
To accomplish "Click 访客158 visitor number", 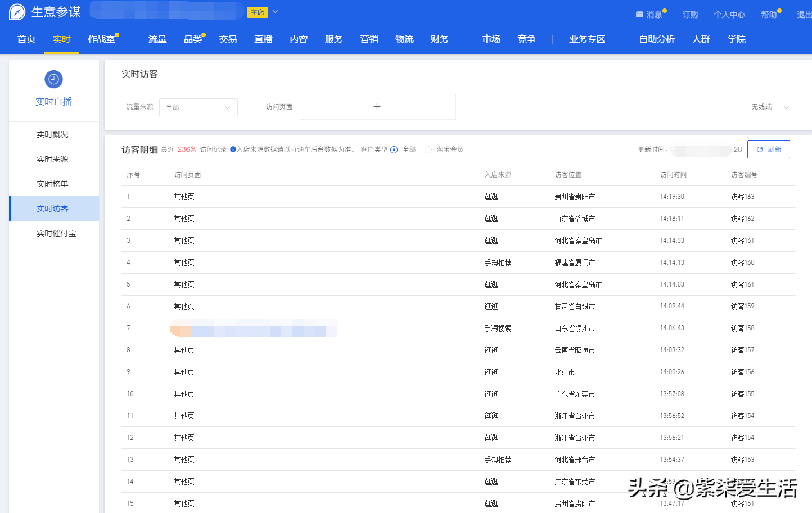I will click(742, 328).
